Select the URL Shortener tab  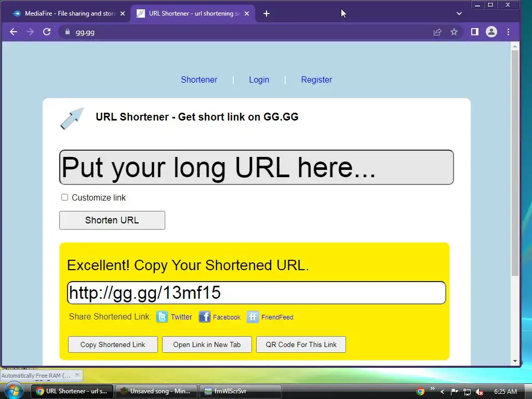[x=193, y=14]
